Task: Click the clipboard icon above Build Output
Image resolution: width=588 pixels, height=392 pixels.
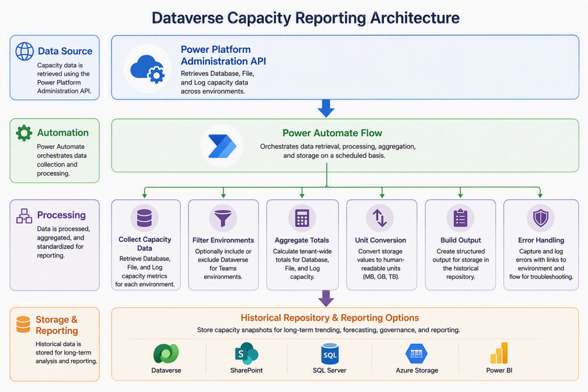Action: [460, 218]
